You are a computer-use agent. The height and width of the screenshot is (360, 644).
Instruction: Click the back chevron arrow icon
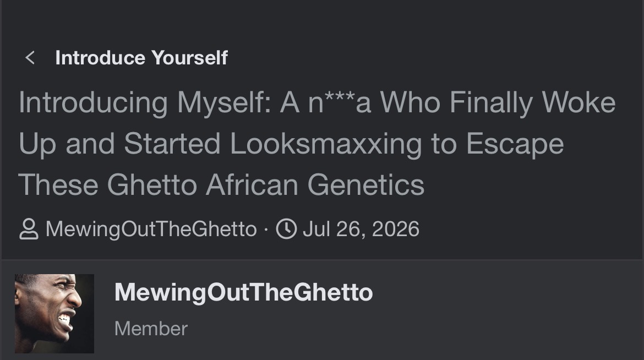click(x=30, y=58)
